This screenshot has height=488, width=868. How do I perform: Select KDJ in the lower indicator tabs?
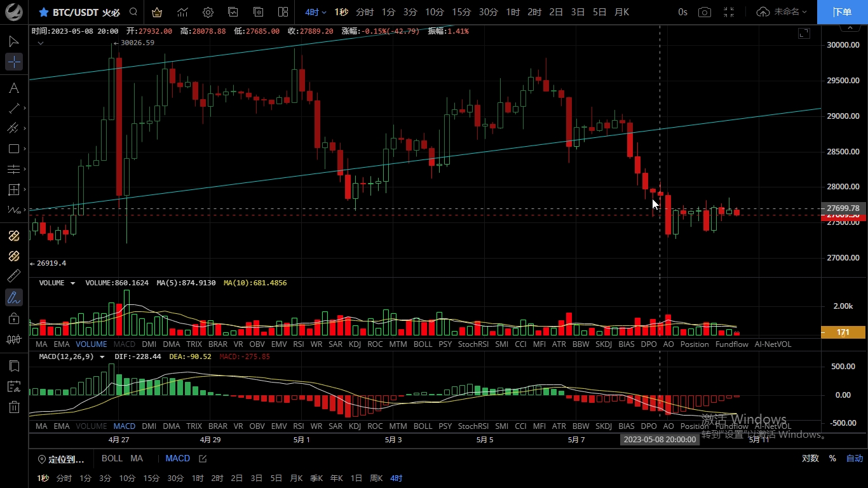point(355,426)
